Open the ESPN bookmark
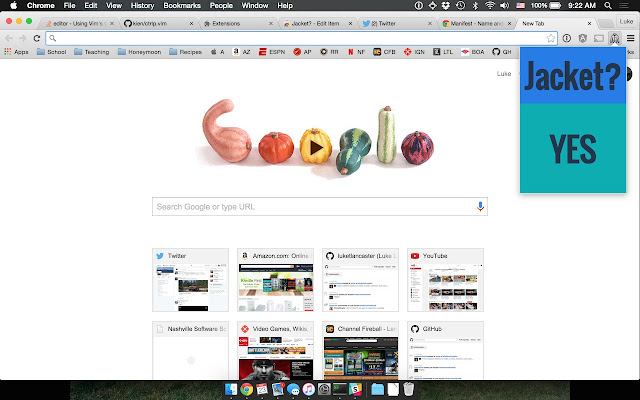This screenshot has height=400, width=640. (272, 52)
